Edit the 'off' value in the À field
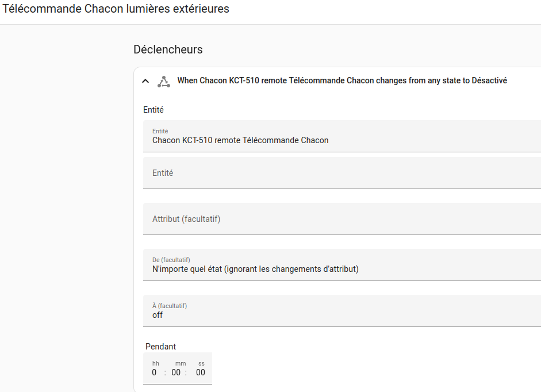Image resolution: width=541 pixels, height=392 pixels. coord(158,315)
